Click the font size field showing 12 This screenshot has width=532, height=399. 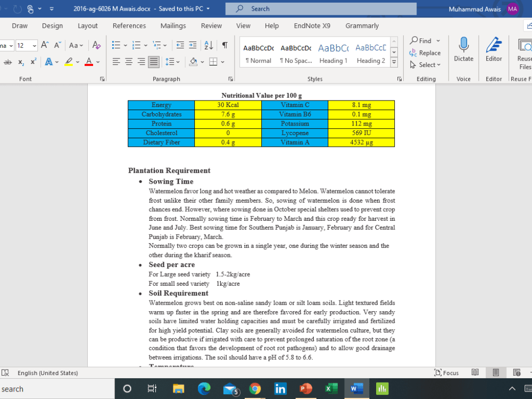coord(23,45)
